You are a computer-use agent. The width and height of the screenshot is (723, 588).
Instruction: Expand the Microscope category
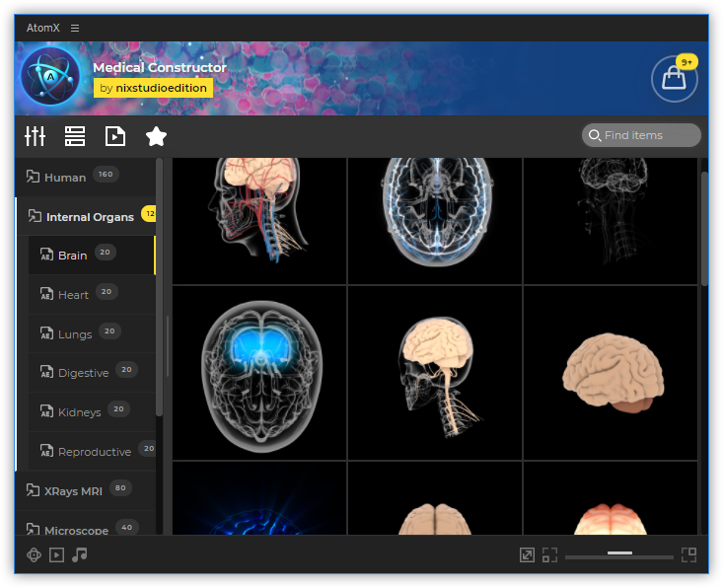coord(85,524)
